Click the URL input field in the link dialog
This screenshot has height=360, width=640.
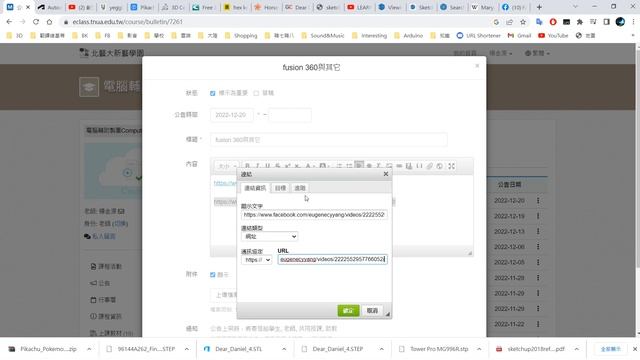point(332,260)
